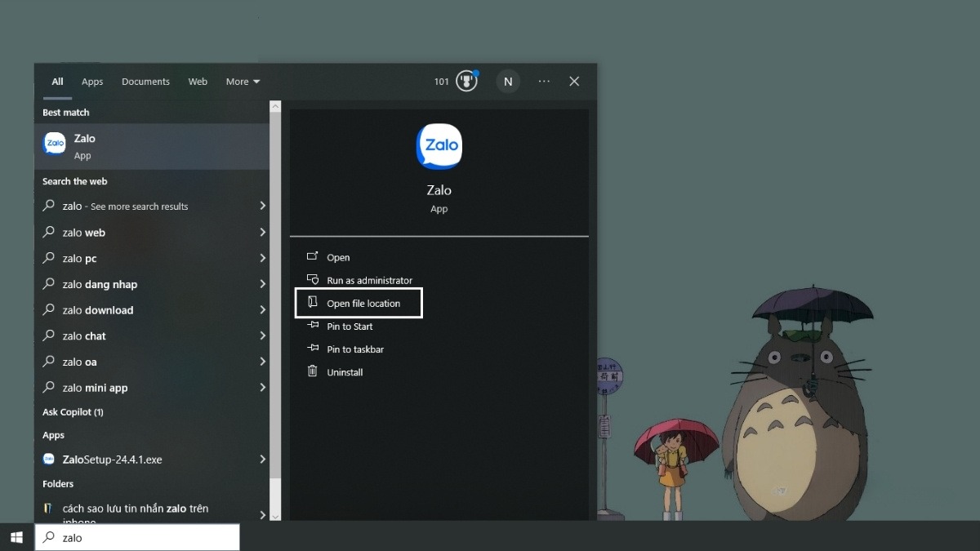Choose Open in the Zalo actions

(x=338, y=257)
